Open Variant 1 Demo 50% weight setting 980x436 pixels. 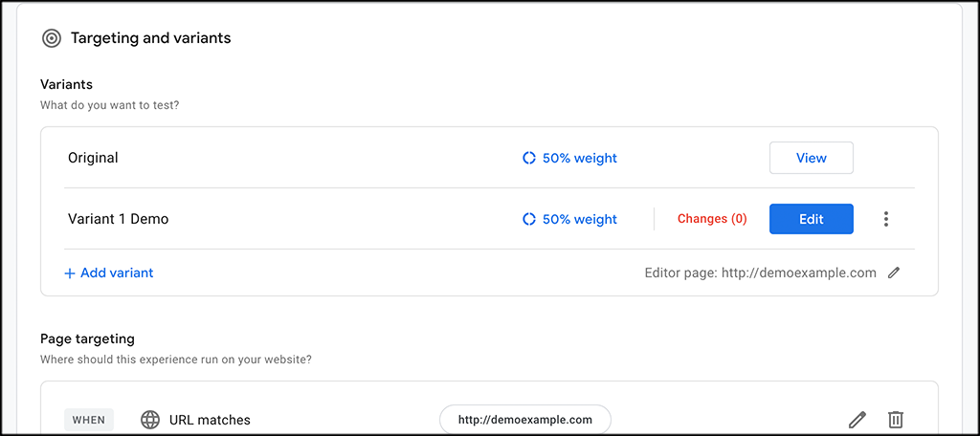coord(569,219)
